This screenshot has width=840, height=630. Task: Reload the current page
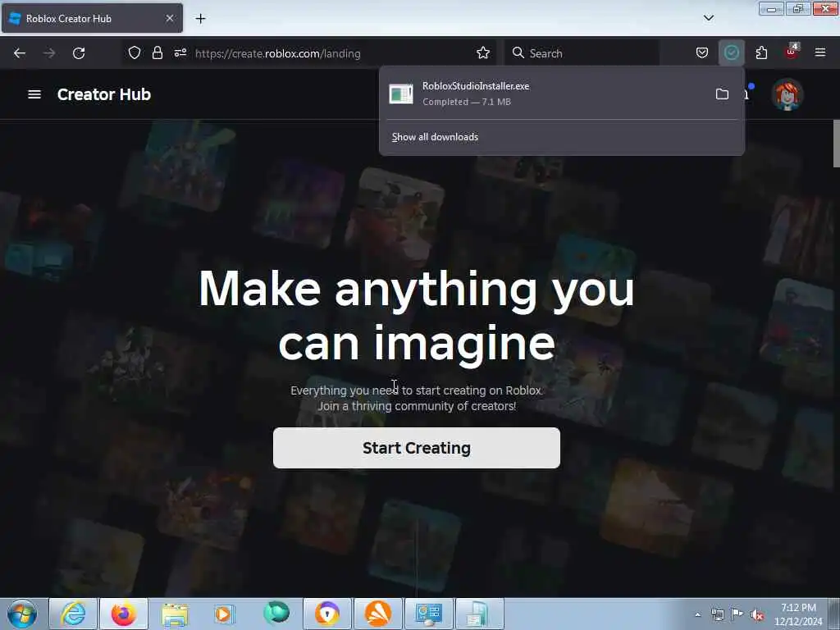pos(79,53)
